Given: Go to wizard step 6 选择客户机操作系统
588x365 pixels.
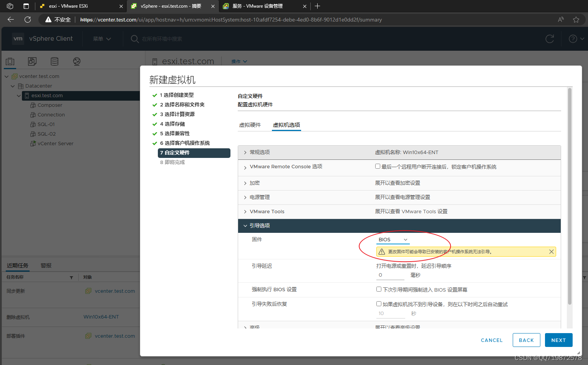Looking at the screenshot, I should (185, 143).
